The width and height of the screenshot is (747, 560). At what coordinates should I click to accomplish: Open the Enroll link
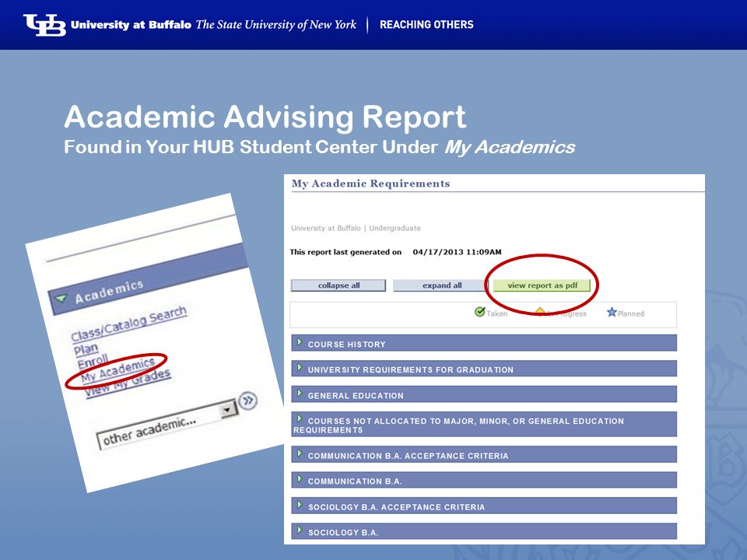[x=93, y=362]
